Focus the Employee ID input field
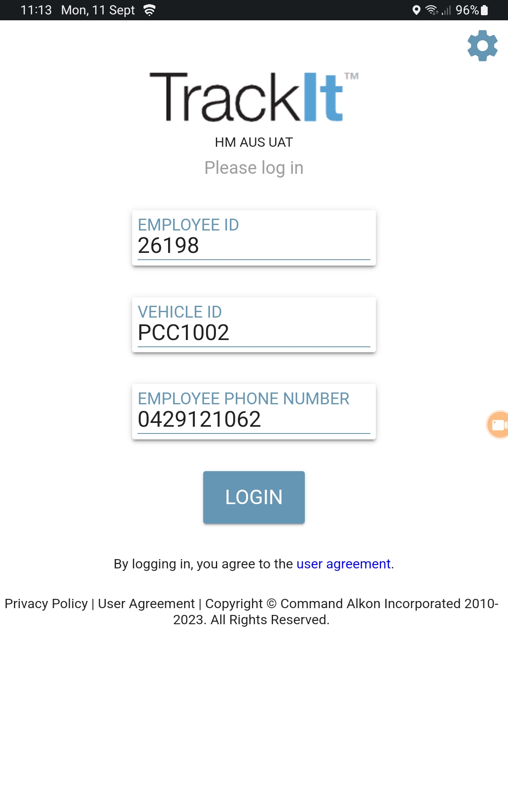508x812 pixels. click(254, 246)
